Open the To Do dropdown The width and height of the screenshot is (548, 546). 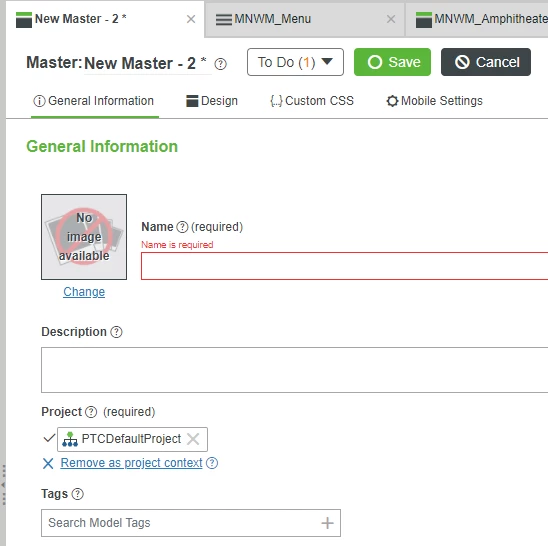pyautogui.click(x=295, y=62)
